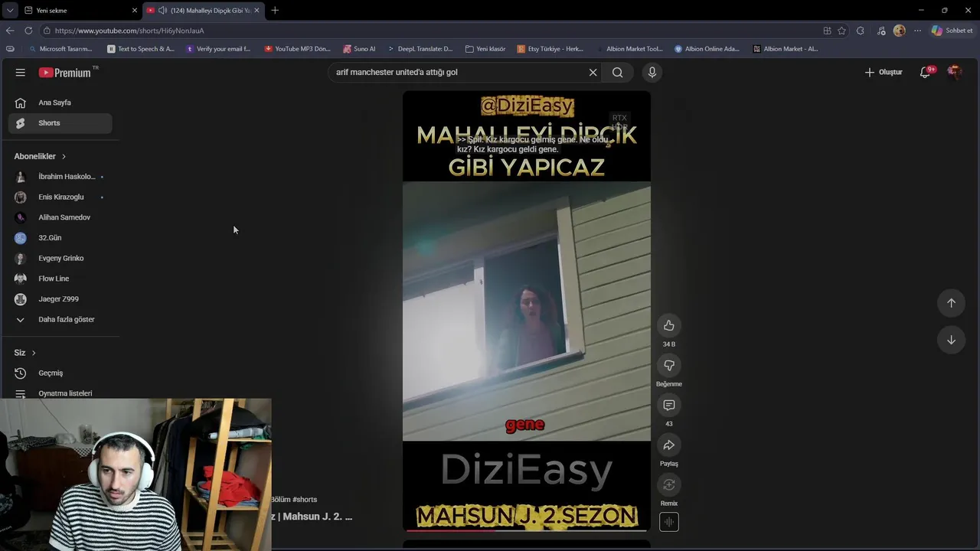
Task: Dislike this Short with thumbs down
Action: (668, 365)
